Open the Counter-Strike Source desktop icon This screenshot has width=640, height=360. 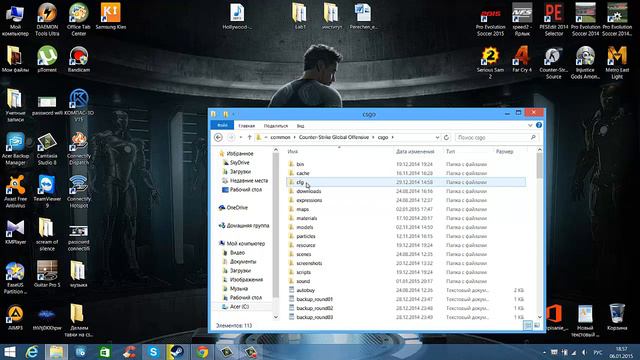(x=554, y=62)
